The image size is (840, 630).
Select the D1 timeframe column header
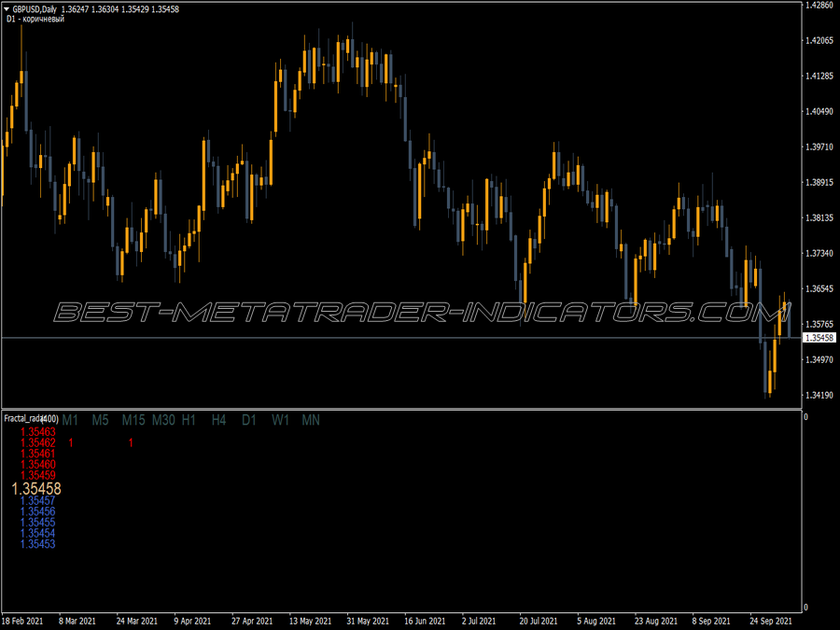coord(249,420)
